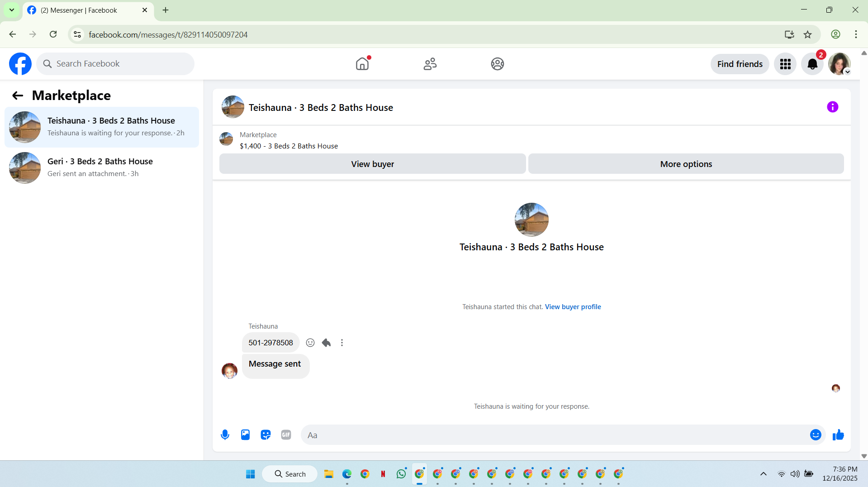
Task: Record a voice clip with microphone
Action: 225,435
